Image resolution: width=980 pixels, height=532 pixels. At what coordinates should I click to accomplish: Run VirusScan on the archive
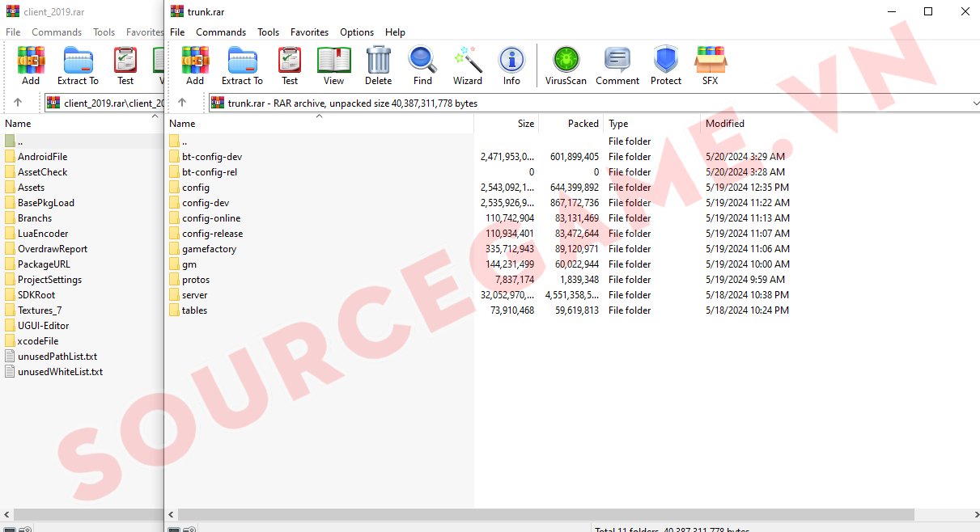pos(566,65)
